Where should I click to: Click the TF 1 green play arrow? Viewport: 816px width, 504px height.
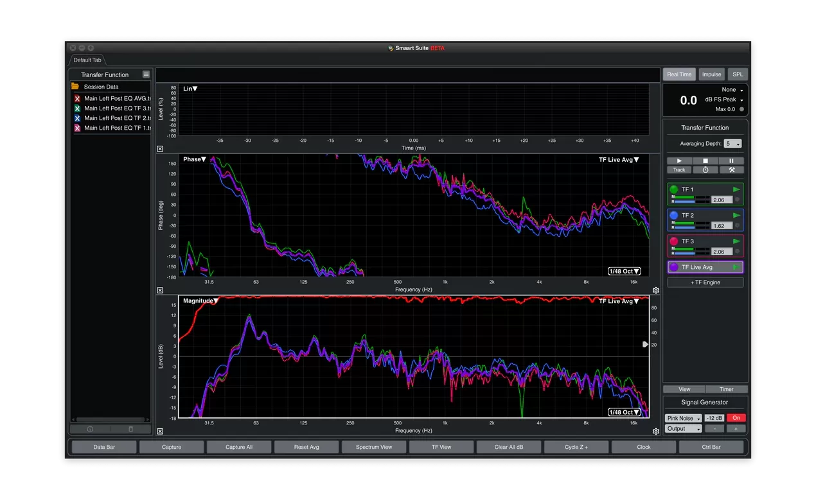coord(737,189)
